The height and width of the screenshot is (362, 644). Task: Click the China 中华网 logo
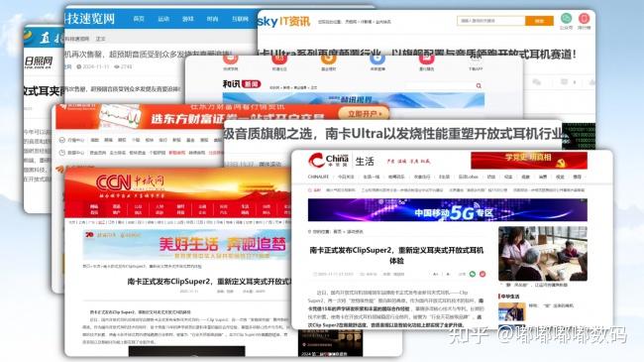[x=328, y=161]
